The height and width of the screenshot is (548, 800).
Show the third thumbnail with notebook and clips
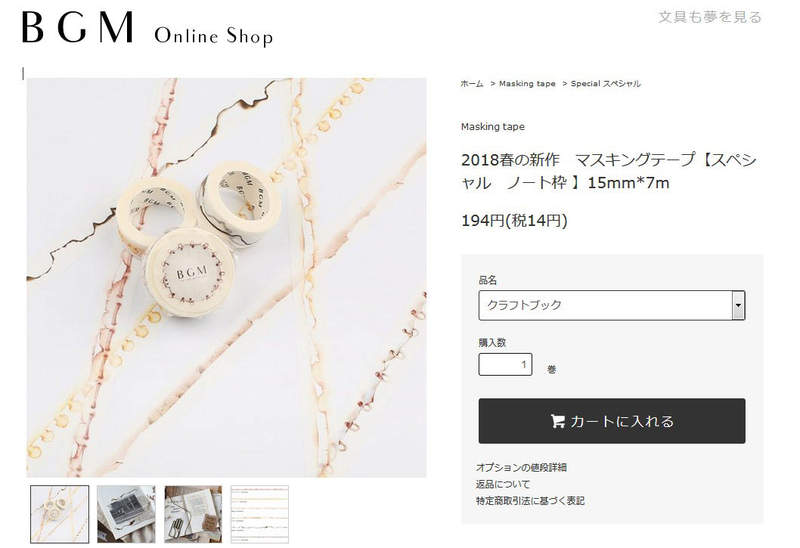click(x=193, y=514)
